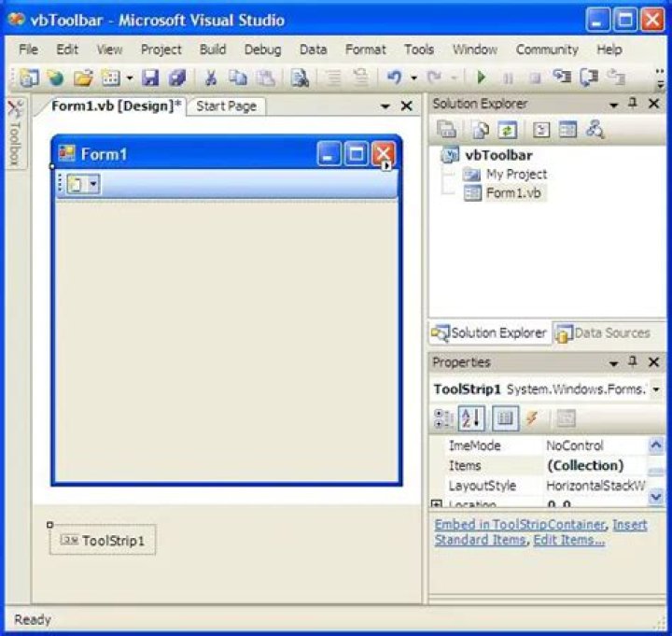Click the Step Over debug icon
The height and width of the screenshot is (636, 672).
589,78
